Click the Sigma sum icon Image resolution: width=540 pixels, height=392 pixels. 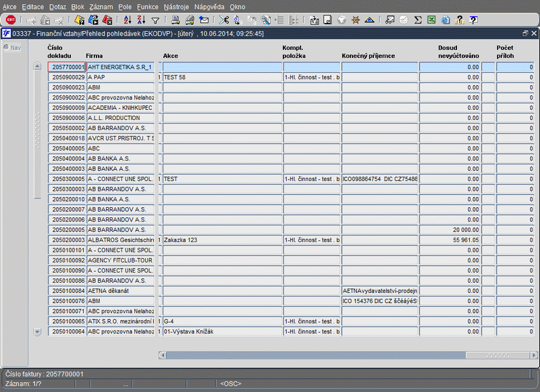pos(418,20)
